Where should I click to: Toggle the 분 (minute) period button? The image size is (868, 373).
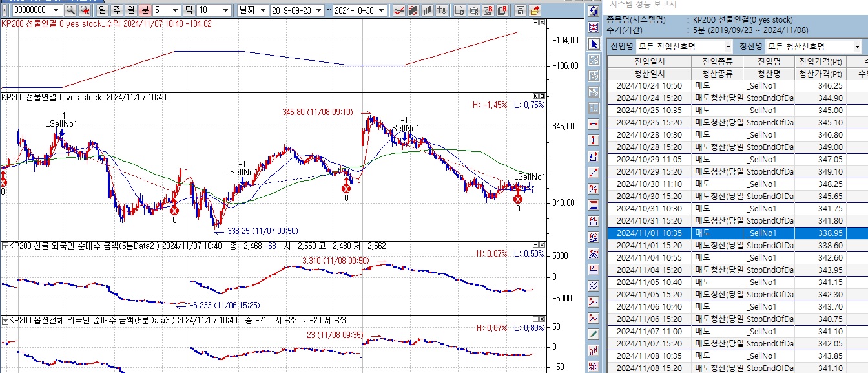tap(145, 10)
